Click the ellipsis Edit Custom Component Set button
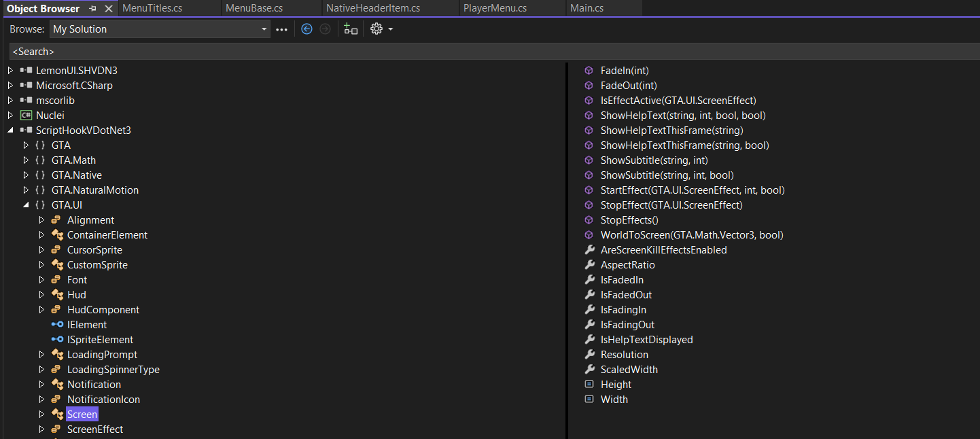The height and width of the screenshot is (439, 980). pyautogui.click(x=282, y=29)
